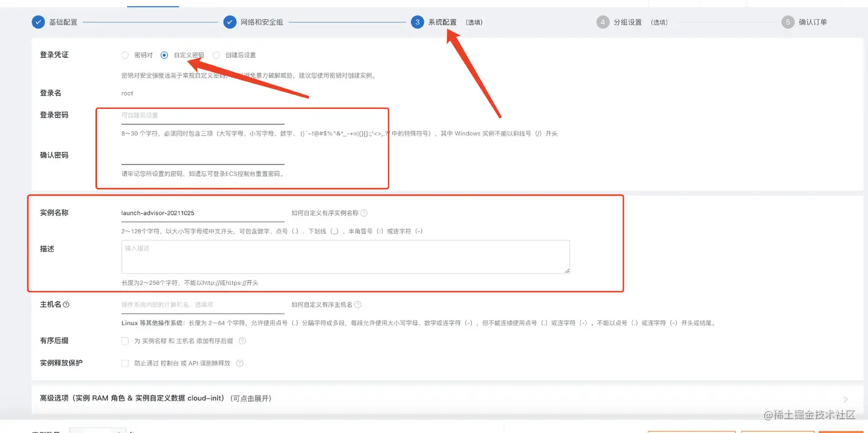Go to the 系统配置 step tab

click(x=443, y=22)
